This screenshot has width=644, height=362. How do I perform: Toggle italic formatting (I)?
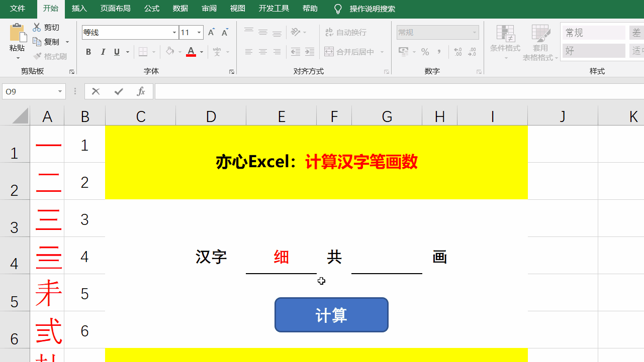[103, 52]
